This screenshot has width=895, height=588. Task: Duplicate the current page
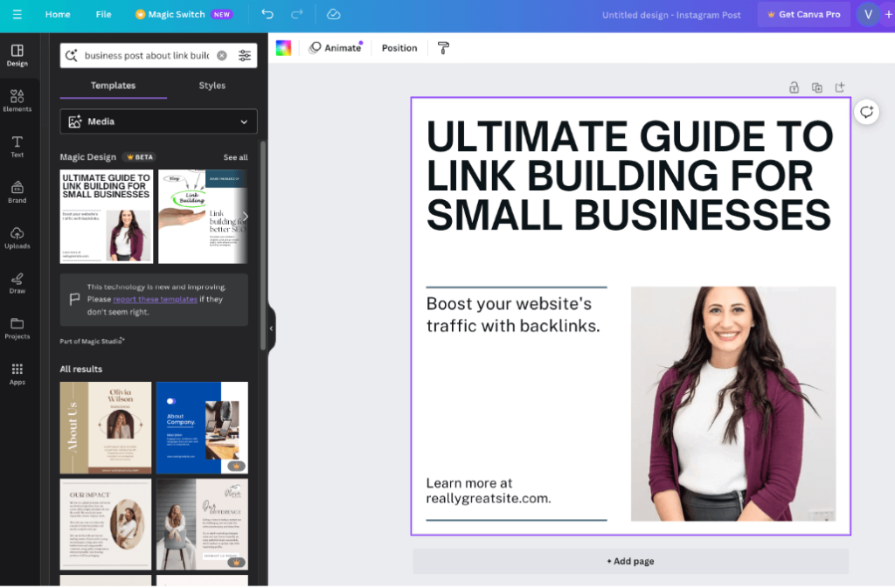tap(816, 87)
